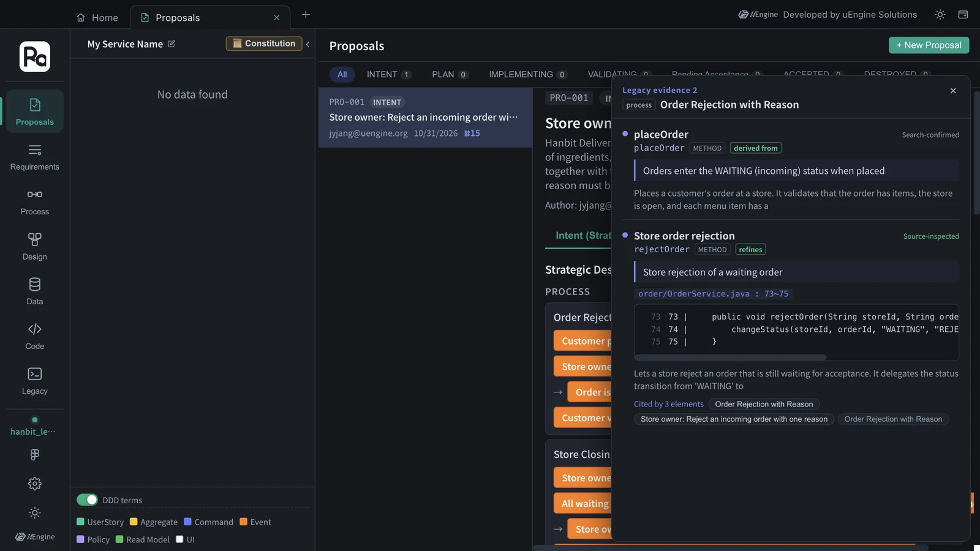Open the Legacy sidebar section
Image resolution: width=980 pixels, height=551 pixels.
click(35, 381)
